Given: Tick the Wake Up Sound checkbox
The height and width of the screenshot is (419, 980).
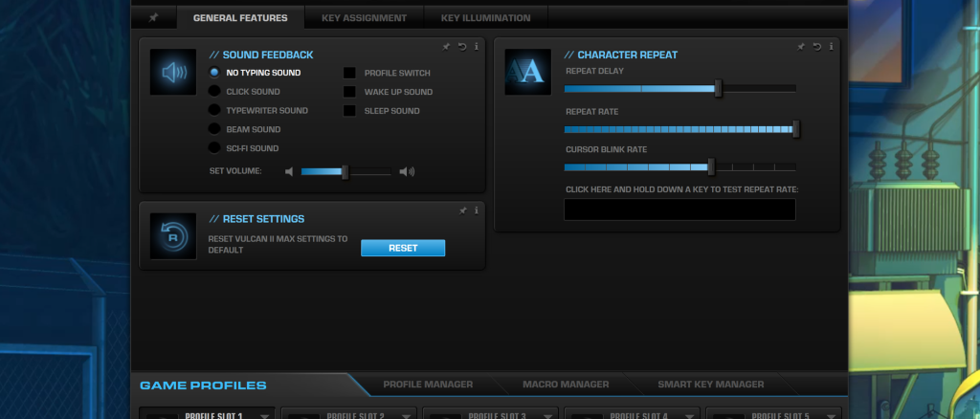Looking at the screenshot, I should pyautogui.click(x=349, y=92).
